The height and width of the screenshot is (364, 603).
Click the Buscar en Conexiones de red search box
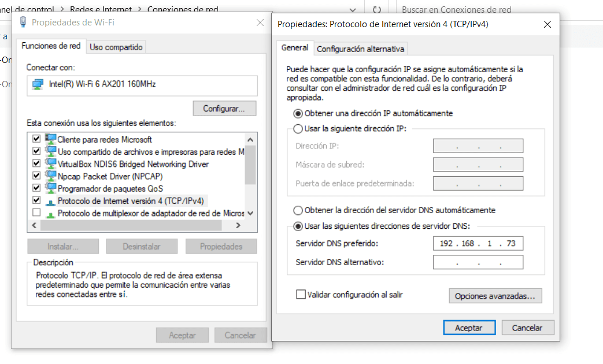click(500, 9)
